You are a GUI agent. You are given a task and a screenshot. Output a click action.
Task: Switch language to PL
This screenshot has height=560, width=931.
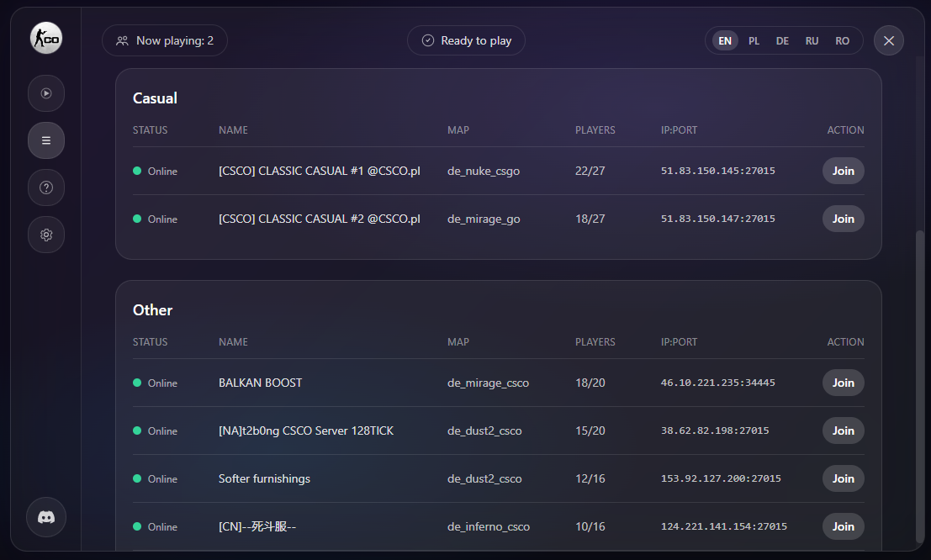coord(754,40)
